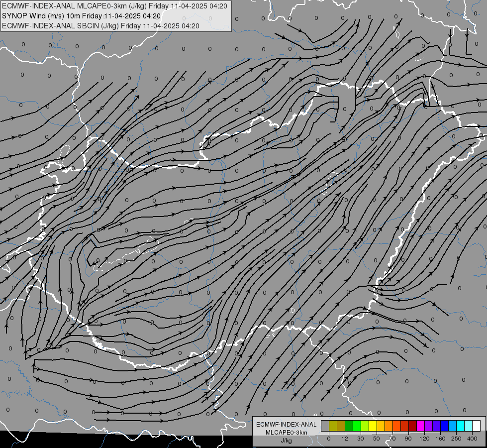487x448 pixels.
Task: Click legend scale label 30
Action: (361, 439)
